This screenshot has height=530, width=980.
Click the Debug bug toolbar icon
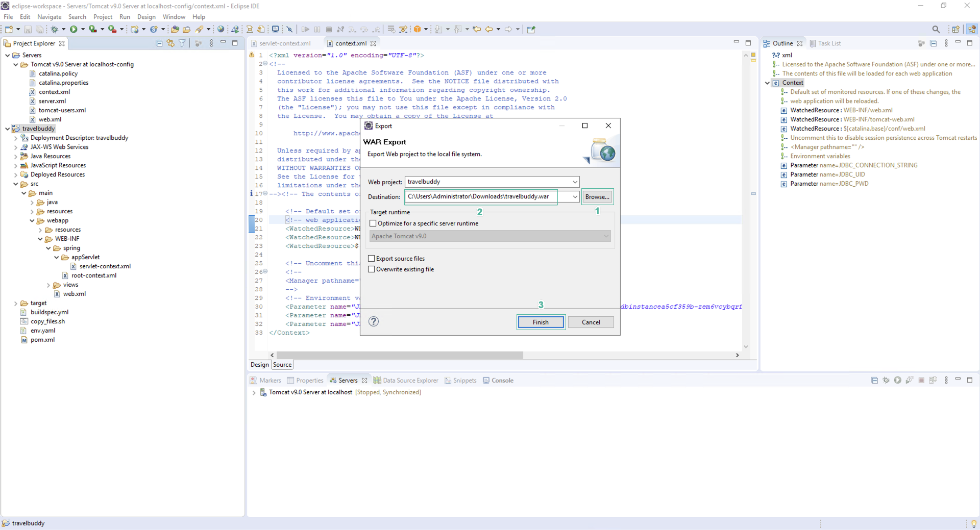coord(54,29)
